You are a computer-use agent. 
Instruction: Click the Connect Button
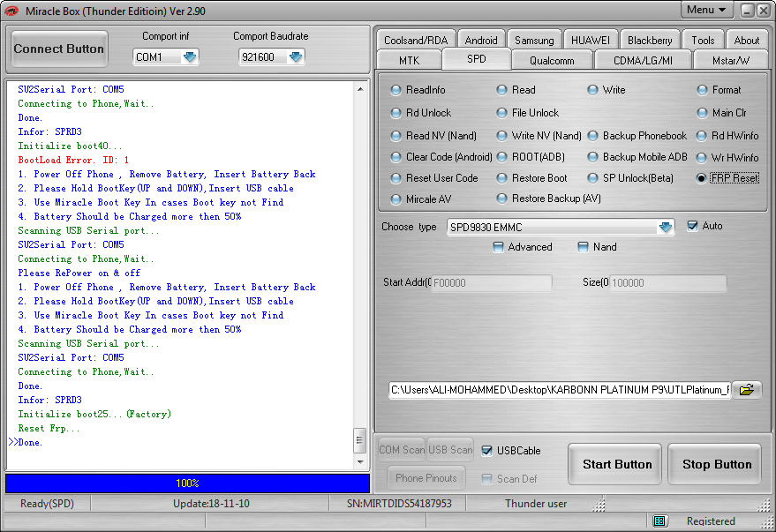tap(59, 49)
